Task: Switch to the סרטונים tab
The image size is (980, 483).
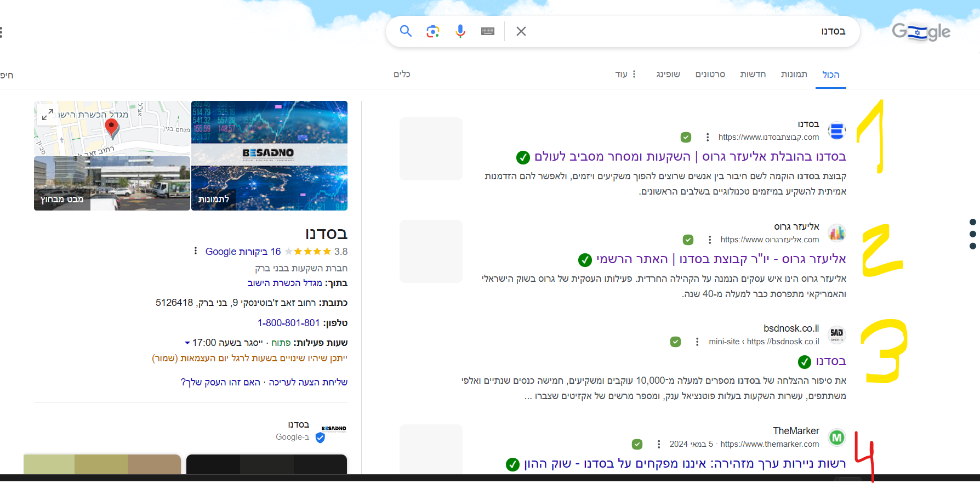Action: coord(710,74)
